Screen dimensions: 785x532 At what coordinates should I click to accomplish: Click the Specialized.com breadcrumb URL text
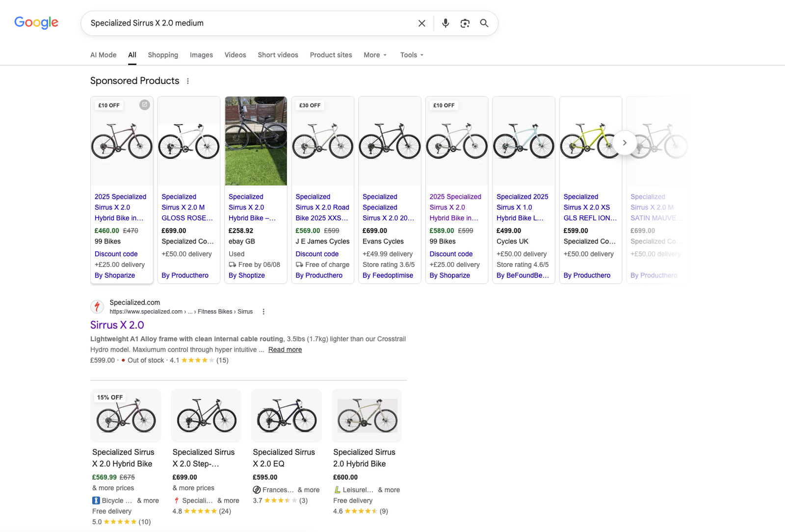181,312
